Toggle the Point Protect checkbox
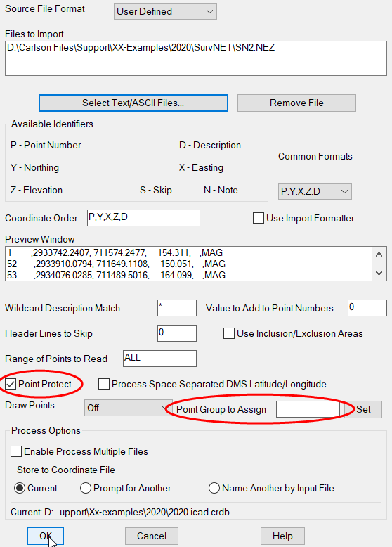 tap(11, 384)
